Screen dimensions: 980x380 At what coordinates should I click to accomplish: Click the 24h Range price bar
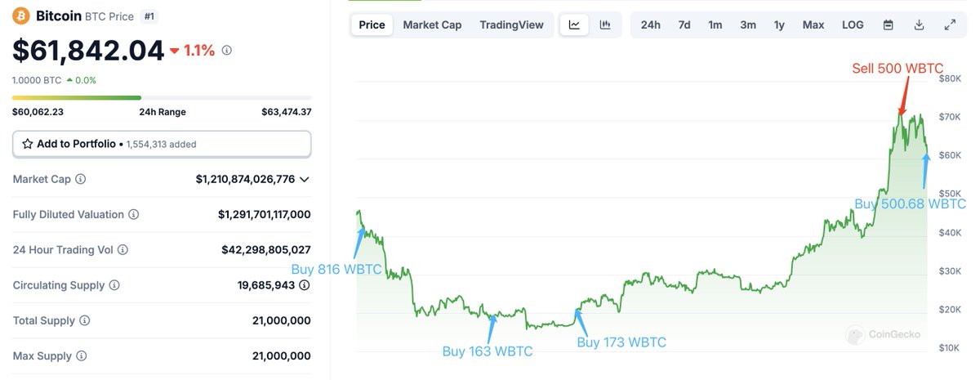(162, 97)
